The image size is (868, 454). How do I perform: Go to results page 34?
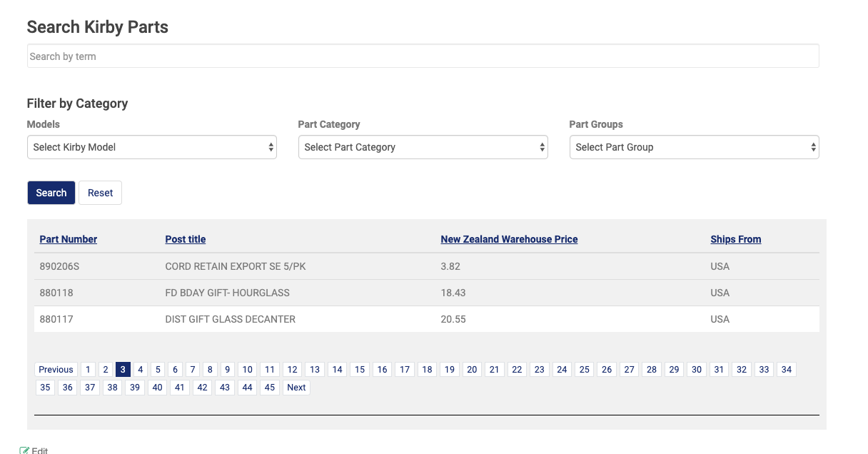[787, 369]
